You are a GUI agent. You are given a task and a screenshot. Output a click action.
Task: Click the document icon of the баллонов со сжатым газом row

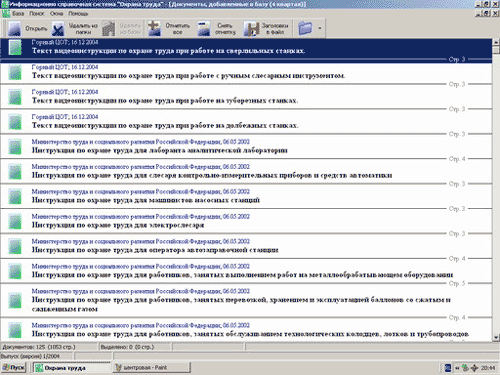(15, 300)
